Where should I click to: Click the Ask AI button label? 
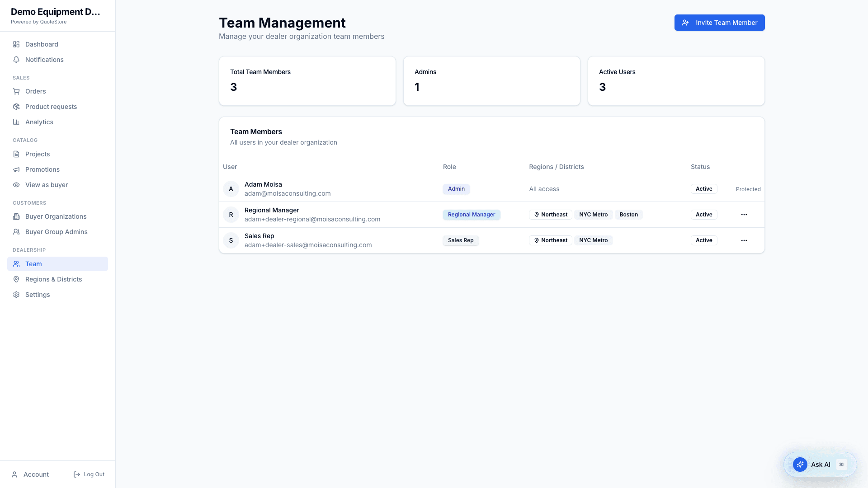(821, 465)
